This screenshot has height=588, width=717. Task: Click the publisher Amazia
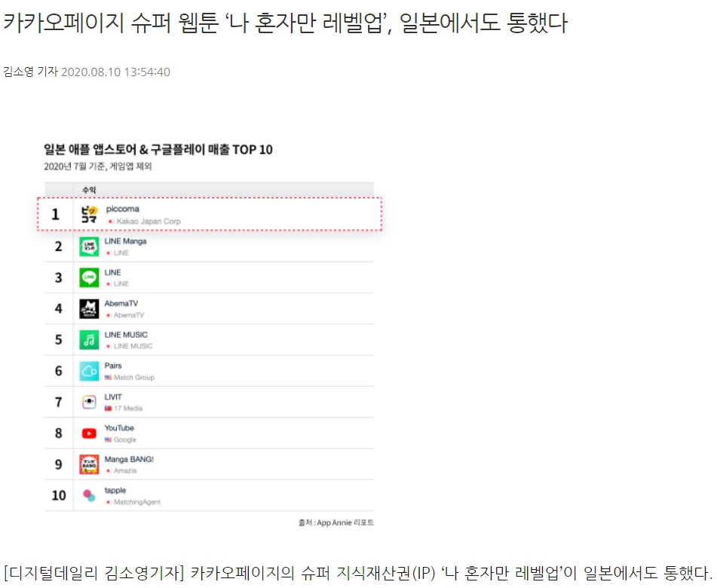pyautogui.click(x=125, y=470)
